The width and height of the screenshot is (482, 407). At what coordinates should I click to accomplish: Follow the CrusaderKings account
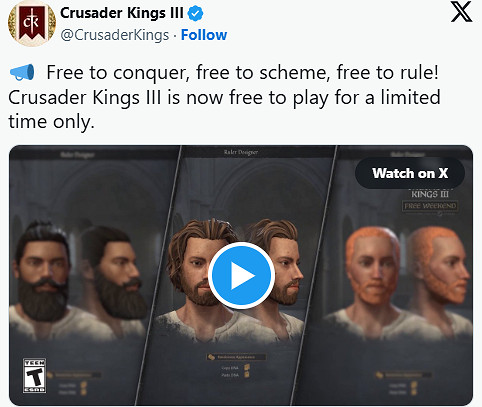[x=204, y=35]
